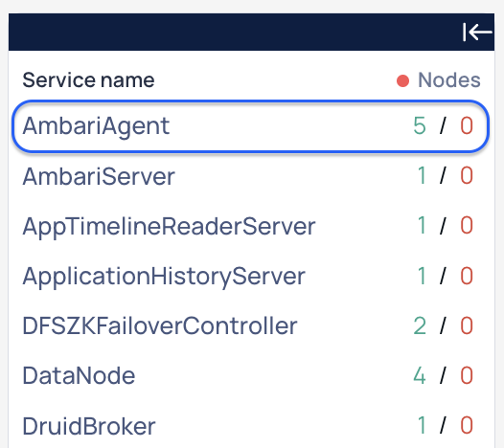Click DataNode's red failed count 0

(x=467, y=375)
